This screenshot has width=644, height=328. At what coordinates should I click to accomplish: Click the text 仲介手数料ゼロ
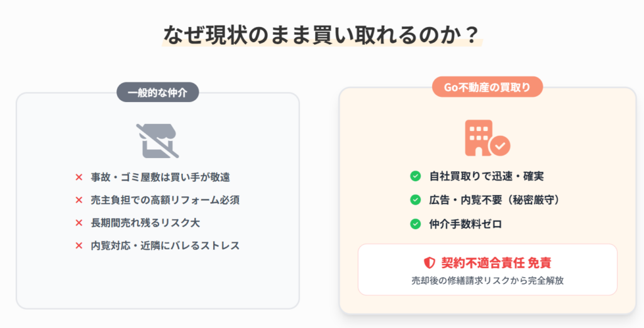(x=465, y=224)
